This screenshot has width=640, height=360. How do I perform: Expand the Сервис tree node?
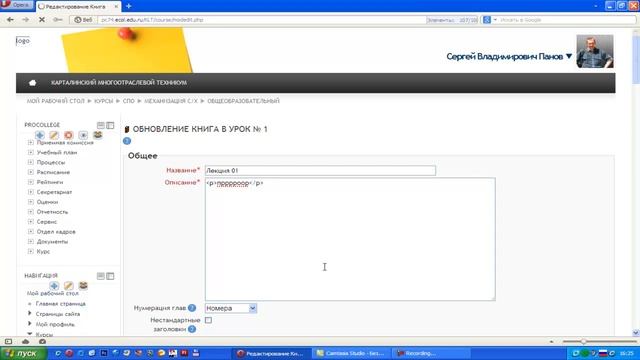click(x=31, y=222)
